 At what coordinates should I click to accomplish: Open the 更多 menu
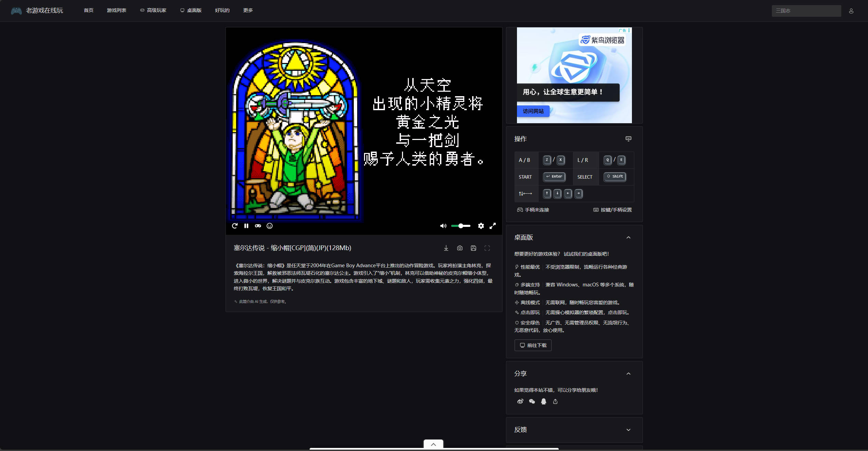click(248, 10)
